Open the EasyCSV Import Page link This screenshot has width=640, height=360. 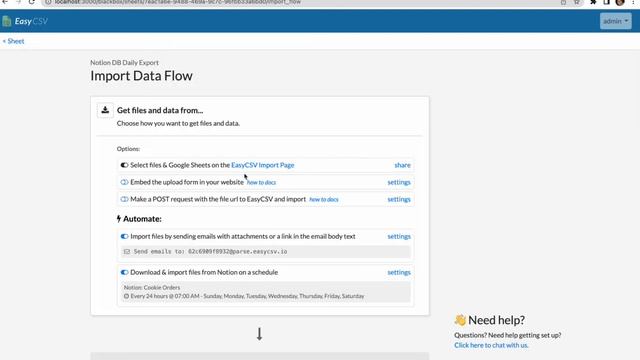(262, 165)
